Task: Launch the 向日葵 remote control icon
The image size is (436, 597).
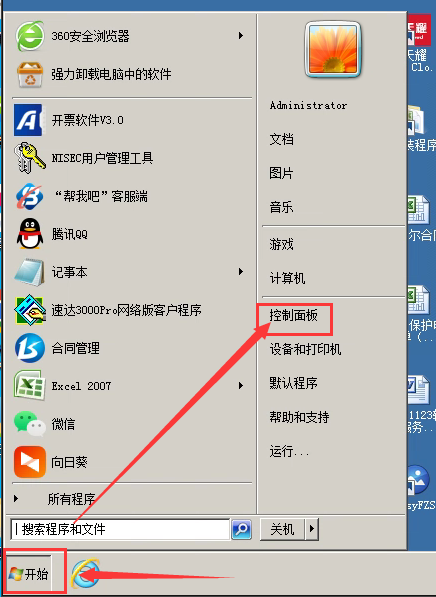Action: pos(30,462)
